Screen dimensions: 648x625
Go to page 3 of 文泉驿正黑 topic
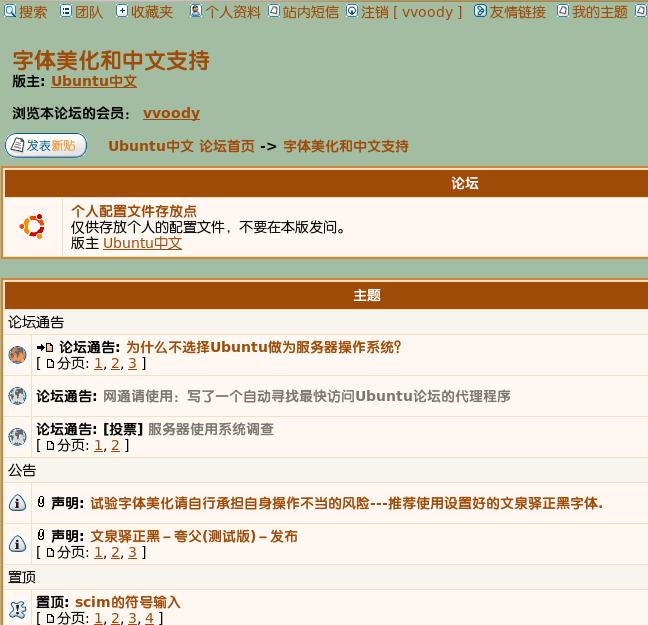click(132, 552)
